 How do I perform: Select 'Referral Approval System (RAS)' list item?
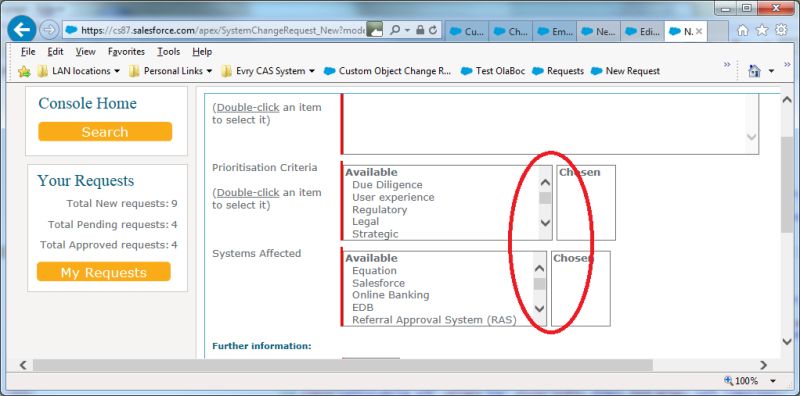[434, 320]
